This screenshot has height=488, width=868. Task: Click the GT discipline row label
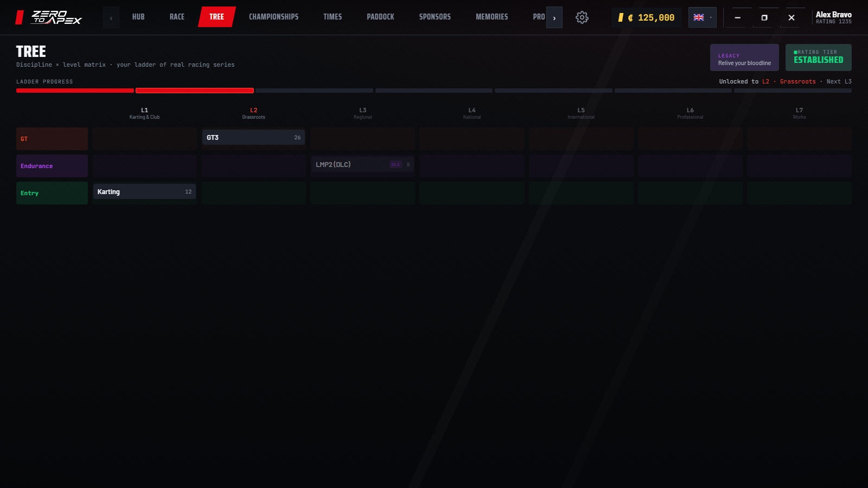pos(52,139)
